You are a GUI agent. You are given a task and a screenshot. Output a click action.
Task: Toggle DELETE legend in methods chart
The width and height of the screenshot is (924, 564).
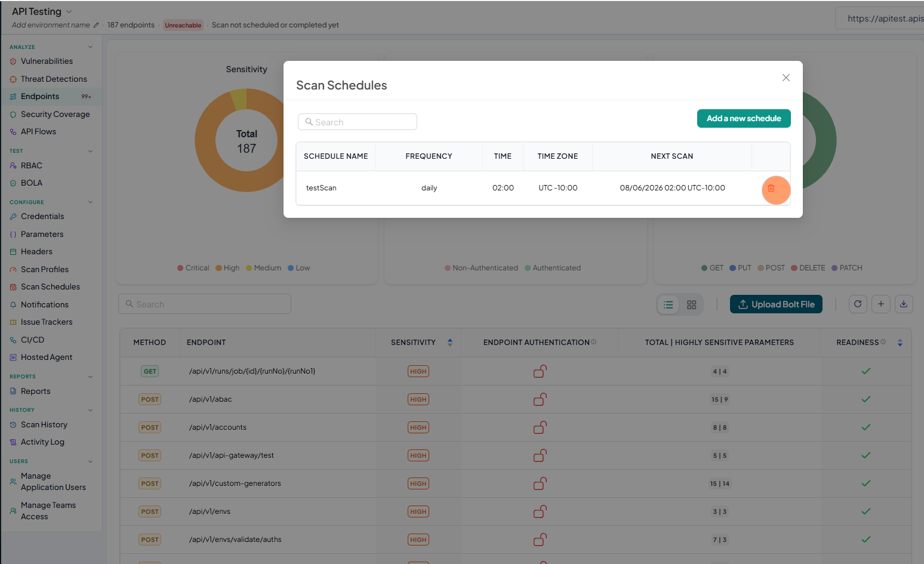click(x=808, y=268)
